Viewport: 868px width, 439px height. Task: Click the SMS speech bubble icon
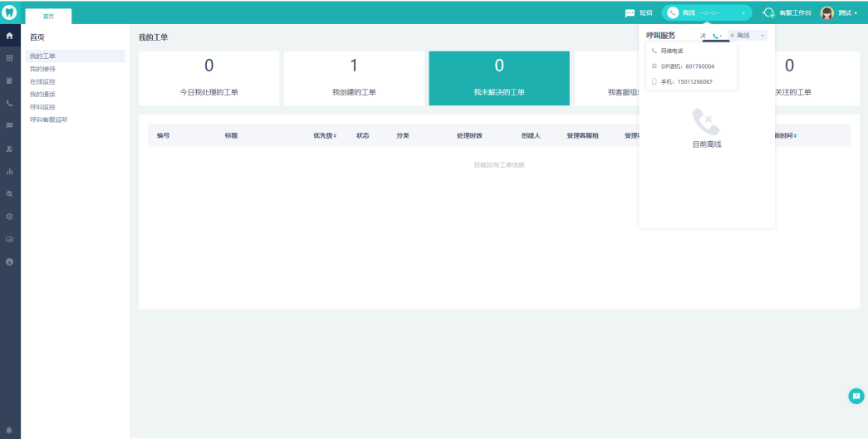click(x=630, y=12)
